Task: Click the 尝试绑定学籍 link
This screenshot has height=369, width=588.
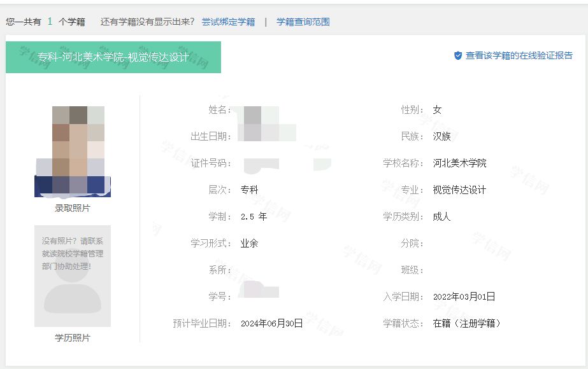Action: [228, 22]
